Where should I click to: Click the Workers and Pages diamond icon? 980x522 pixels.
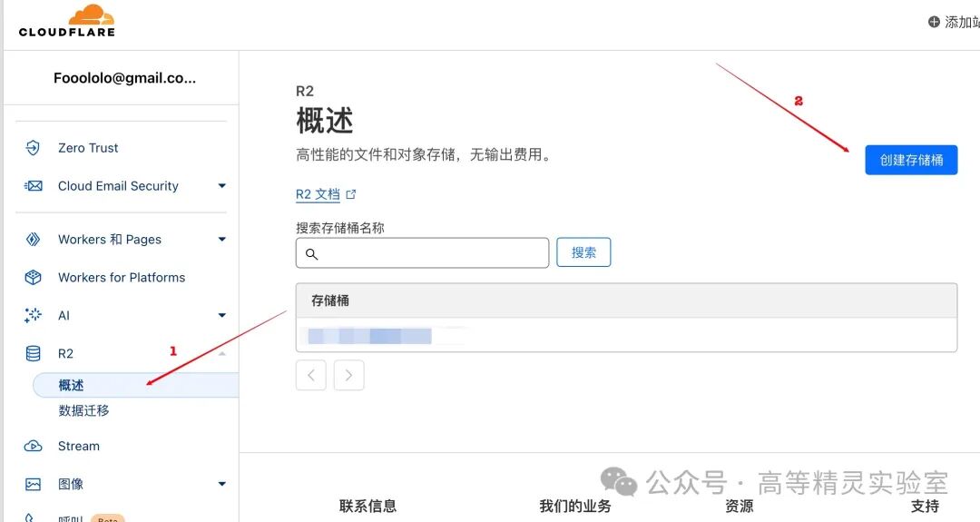[33, 240]
